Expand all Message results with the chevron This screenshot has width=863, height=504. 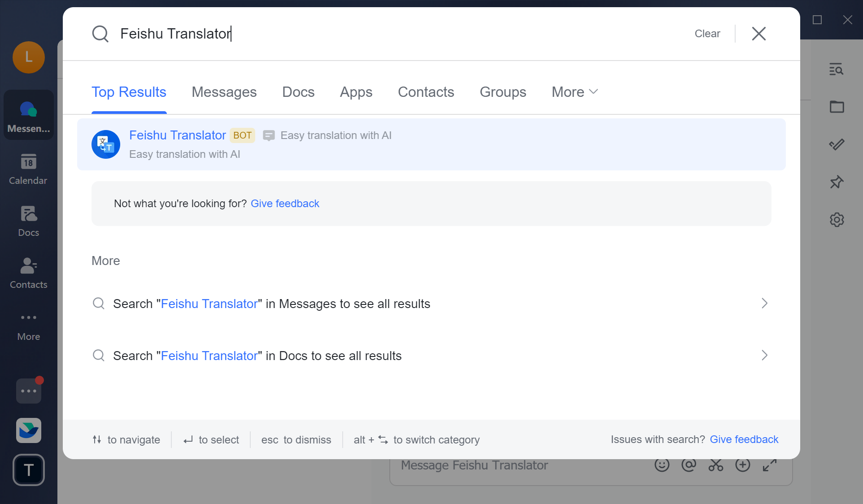764,304
